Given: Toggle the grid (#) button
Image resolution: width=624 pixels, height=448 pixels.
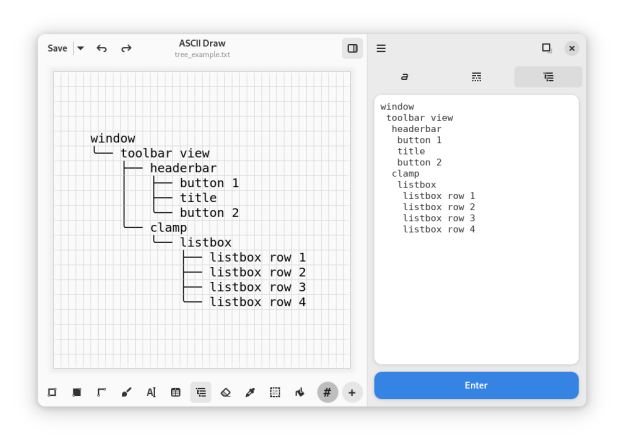Looking at the screenshot, I should pyautogui.click(x=327, y=393).
